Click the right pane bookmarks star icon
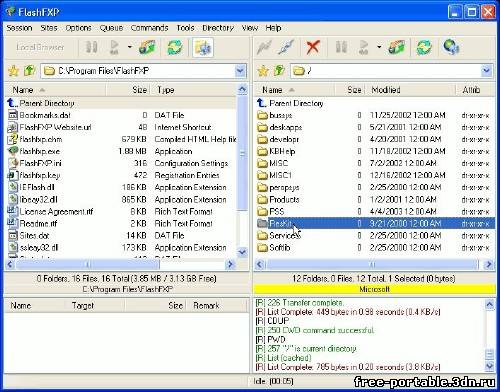 pyautogui.click(x=263, y=71)
